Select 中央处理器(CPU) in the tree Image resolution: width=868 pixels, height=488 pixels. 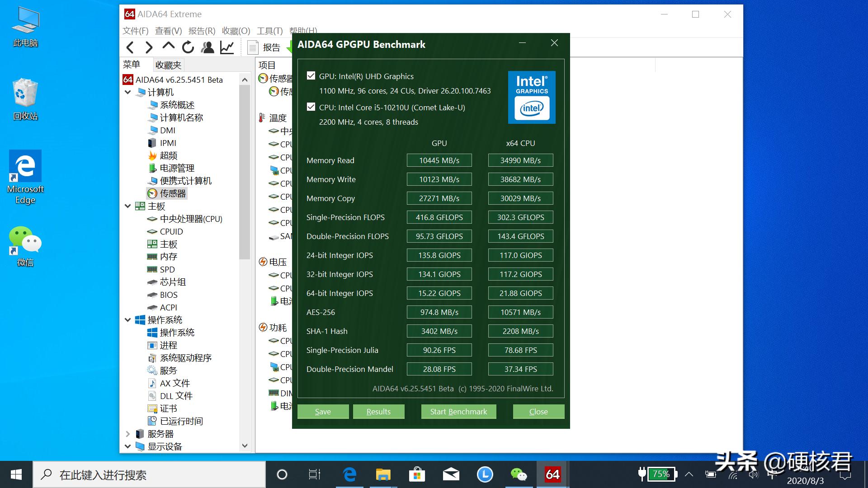191,219
